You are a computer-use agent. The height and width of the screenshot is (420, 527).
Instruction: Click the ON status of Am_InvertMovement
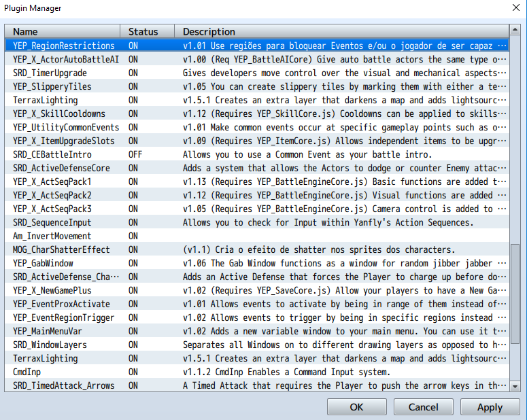(133, 237)
